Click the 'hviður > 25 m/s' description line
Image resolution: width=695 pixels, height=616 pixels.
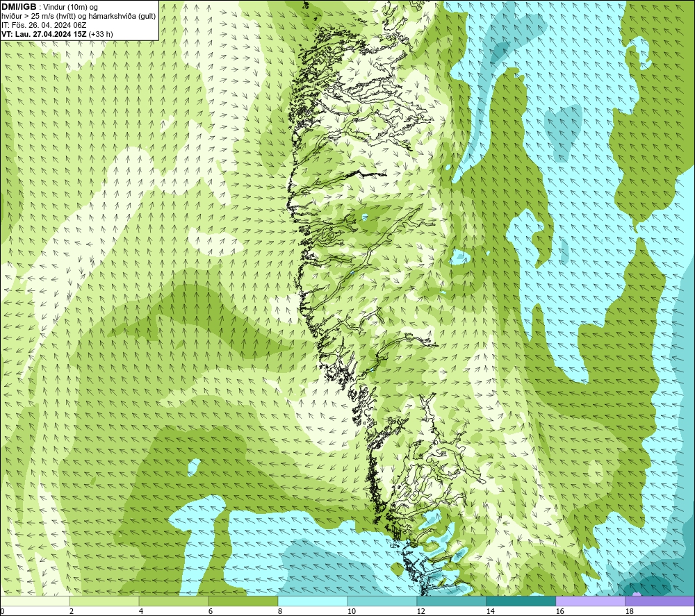[79, 17]
